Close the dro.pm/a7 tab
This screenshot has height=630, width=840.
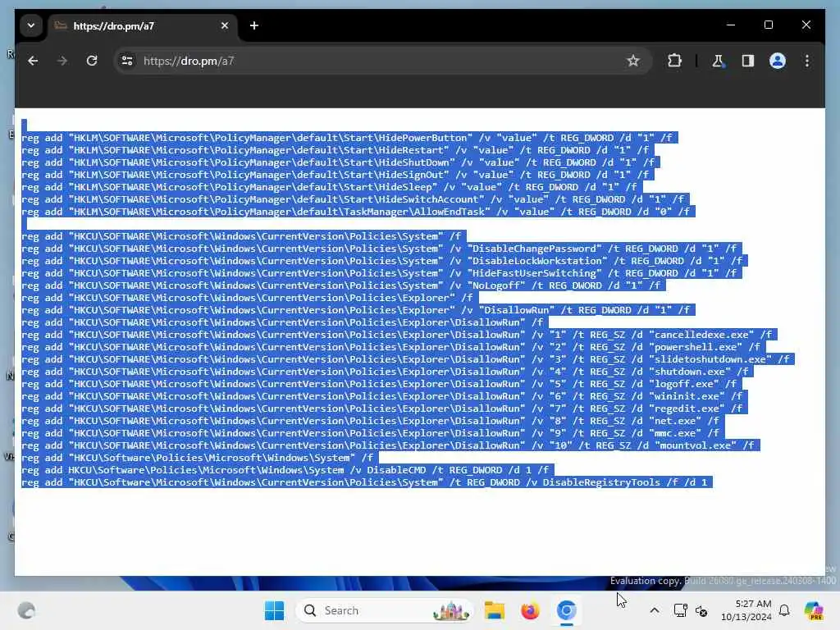point(225,25)
